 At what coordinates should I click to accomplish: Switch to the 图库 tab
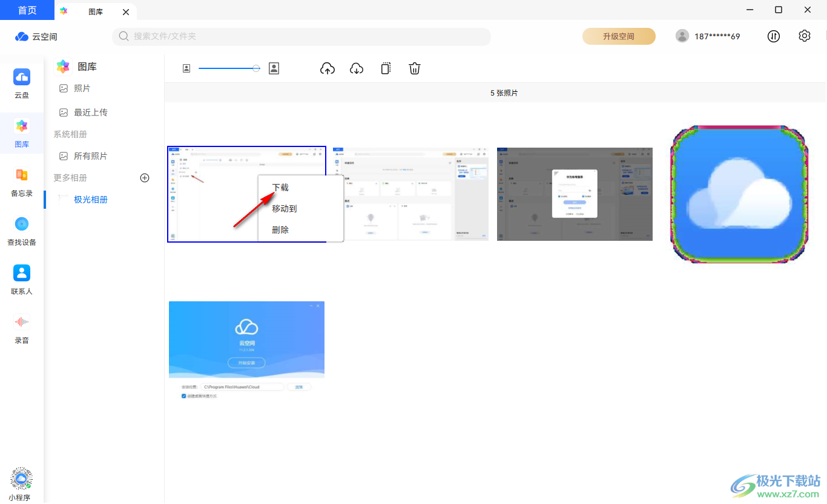95,11
